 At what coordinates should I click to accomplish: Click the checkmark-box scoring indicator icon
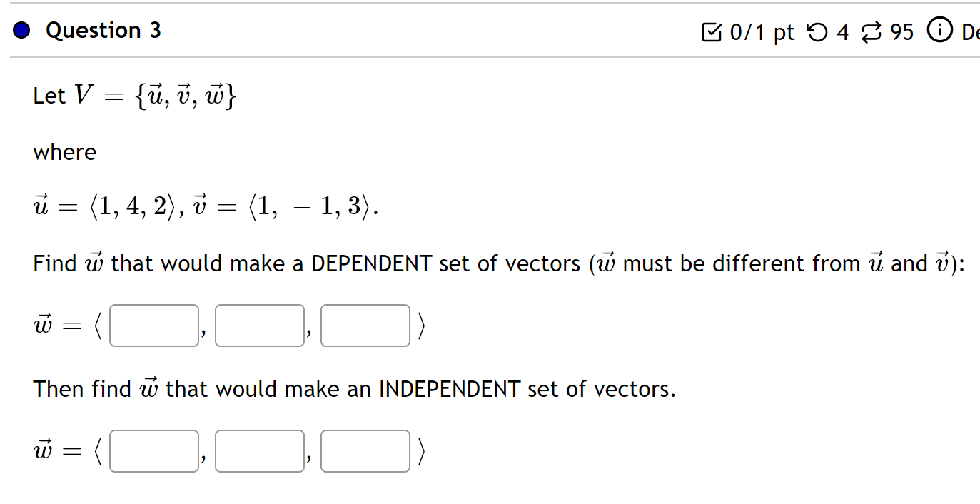[713, 31]
